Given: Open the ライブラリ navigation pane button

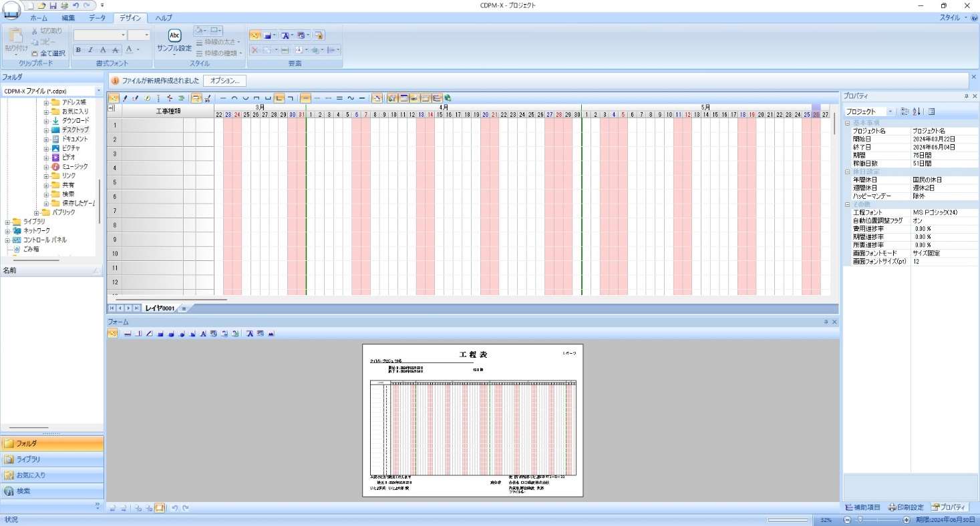Looking at the screenshot, I should click(52, 459).
